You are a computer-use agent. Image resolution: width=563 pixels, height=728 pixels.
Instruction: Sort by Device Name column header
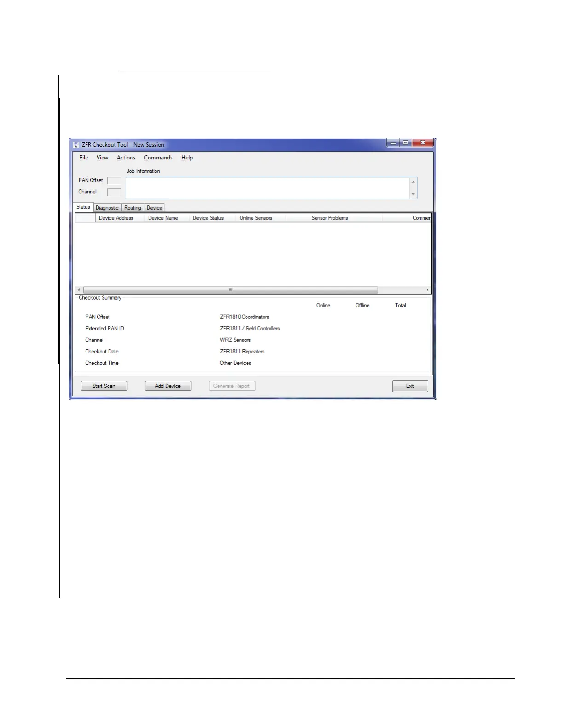click(x=167, y=218)
